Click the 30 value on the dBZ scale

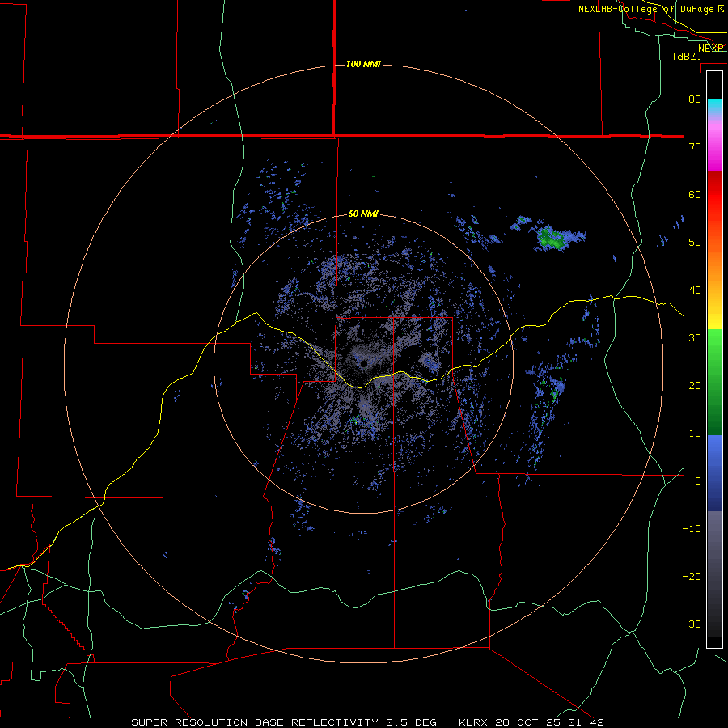click(x=695, y=337)
